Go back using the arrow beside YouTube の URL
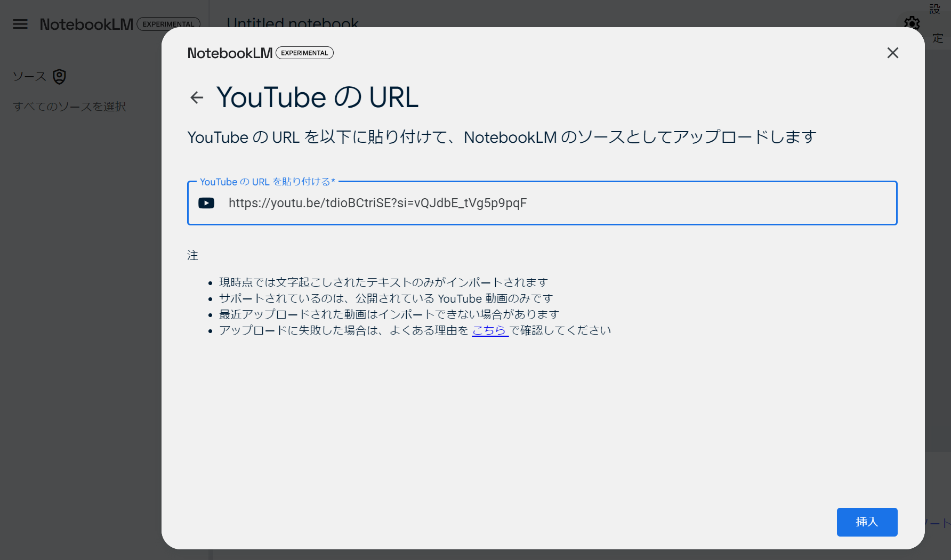 [x=197, y=98]
